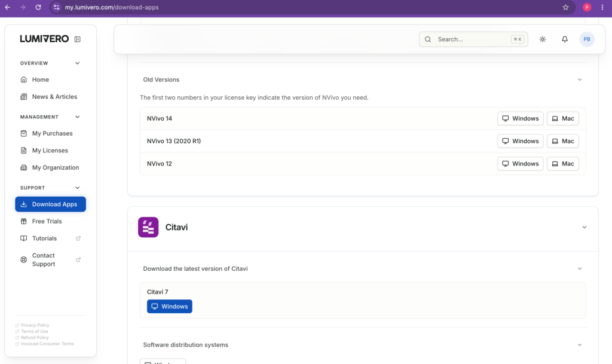Collapse the OVERVIEW section
Viewport: 612px width, 364px height.
click(x=77, y=63)
